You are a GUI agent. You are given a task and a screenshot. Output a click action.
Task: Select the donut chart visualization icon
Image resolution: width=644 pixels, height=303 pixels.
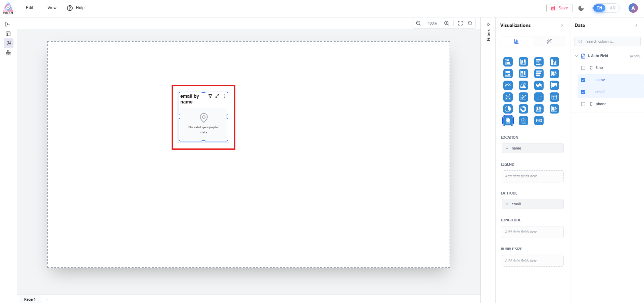pos(523,109)
